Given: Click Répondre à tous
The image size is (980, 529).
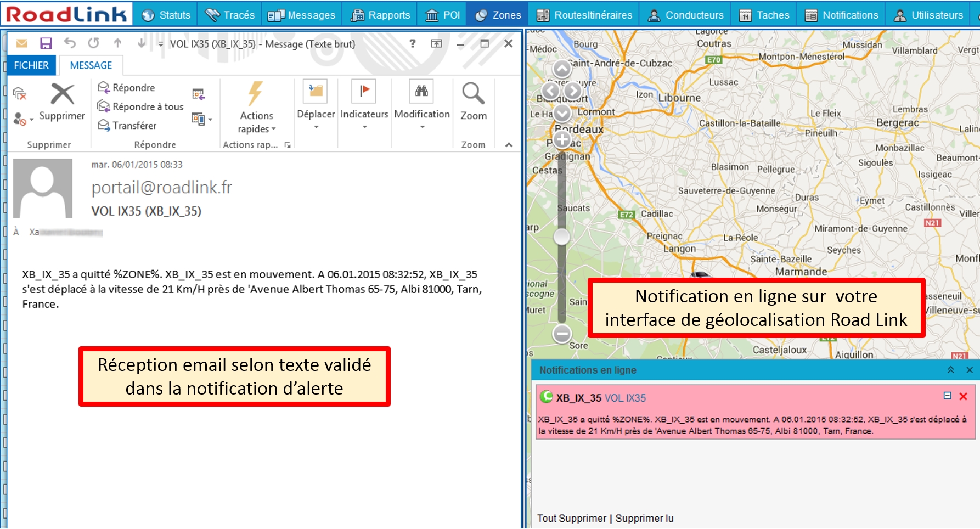Looking at the screenshot, I should (140, 106).
